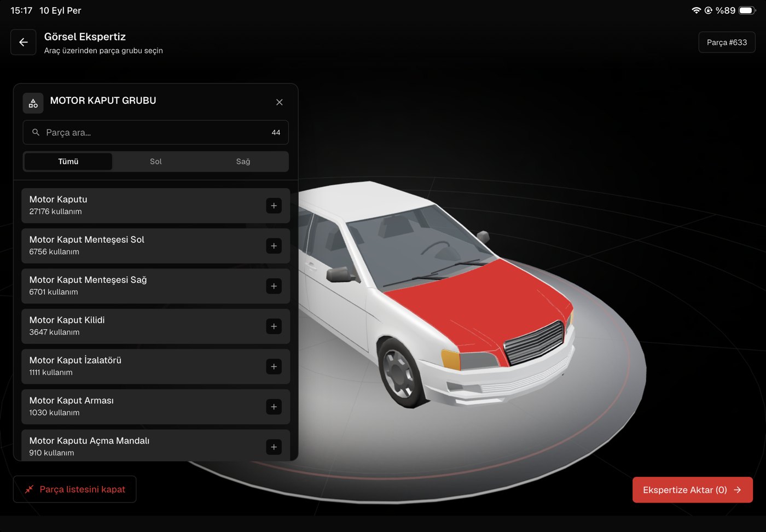Screen dimensions: 766x532
Task: Switch to the Sol filter tab
Action: [156, 161]
